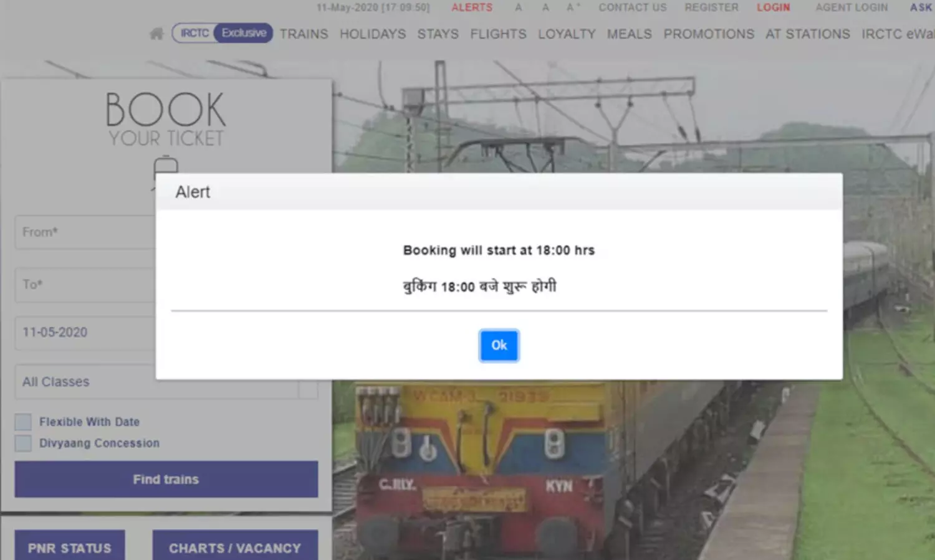The width and height of the screenshot is (935, 560).
Task: Open the FLIGHTS menu
Action: [498, 34]
